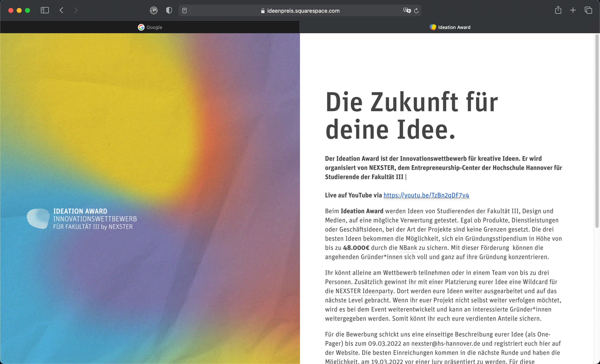600x364 pixels.
Task: Click the 'INNOVATIONSWETTBEWERB' banner text
Action: coord(95,219)
